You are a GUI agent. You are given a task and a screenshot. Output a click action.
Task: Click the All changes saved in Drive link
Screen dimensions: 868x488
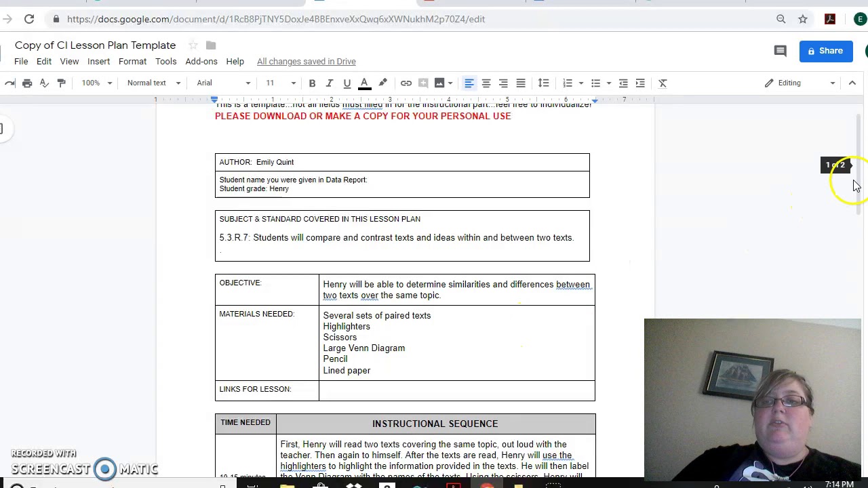(x=307, y=61)
